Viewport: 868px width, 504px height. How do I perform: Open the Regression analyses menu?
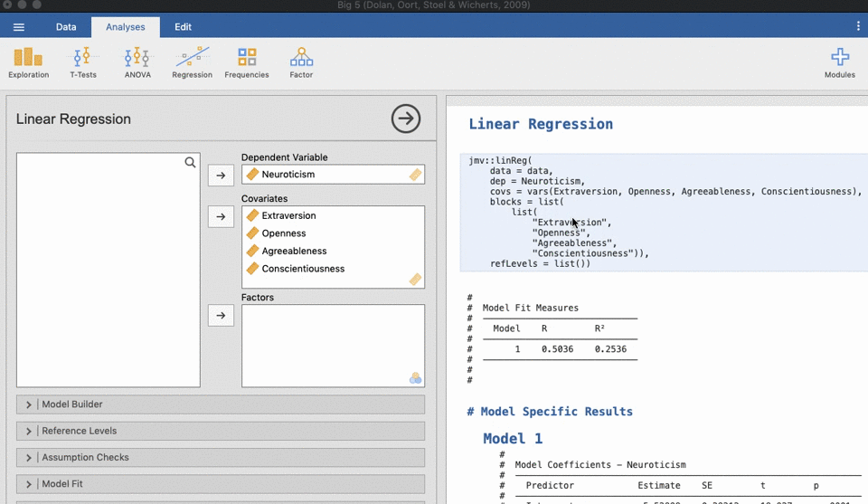pyautogui.click(x=192, y=62)
